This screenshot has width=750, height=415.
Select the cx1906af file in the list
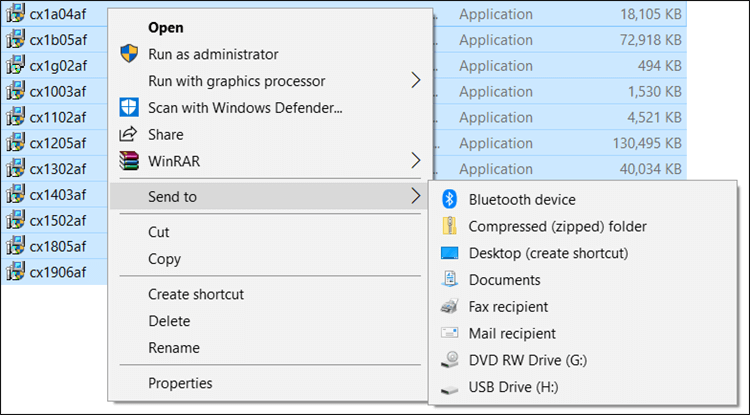click(58, 272)
